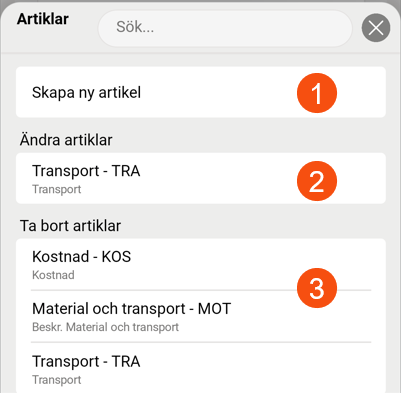Close the Artiklar panel with the X icon
The image size is (401, 393).
376,28
